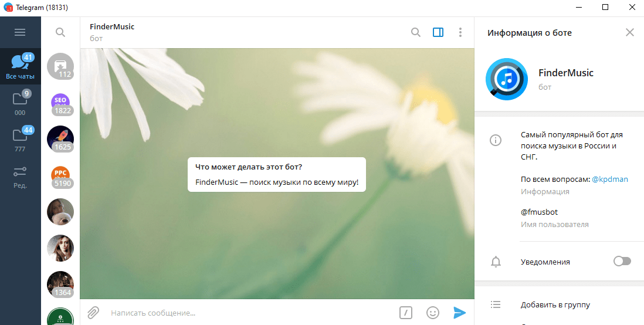
Task: Toggle the right info side panel
Action: (438, 32)
